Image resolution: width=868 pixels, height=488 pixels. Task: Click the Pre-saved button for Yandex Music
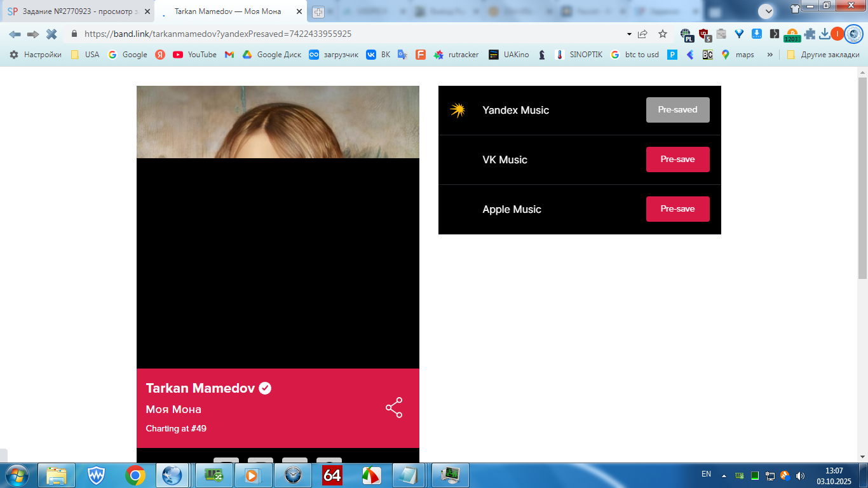pyautogui.click(x=677, y=110)
